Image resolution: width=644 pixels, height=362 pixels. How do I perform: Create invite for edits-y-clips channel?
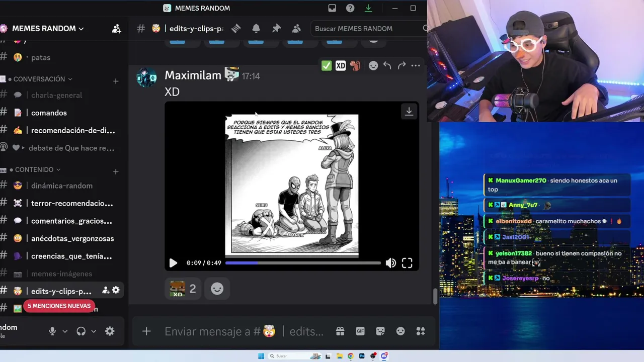[x=106, y=290]
